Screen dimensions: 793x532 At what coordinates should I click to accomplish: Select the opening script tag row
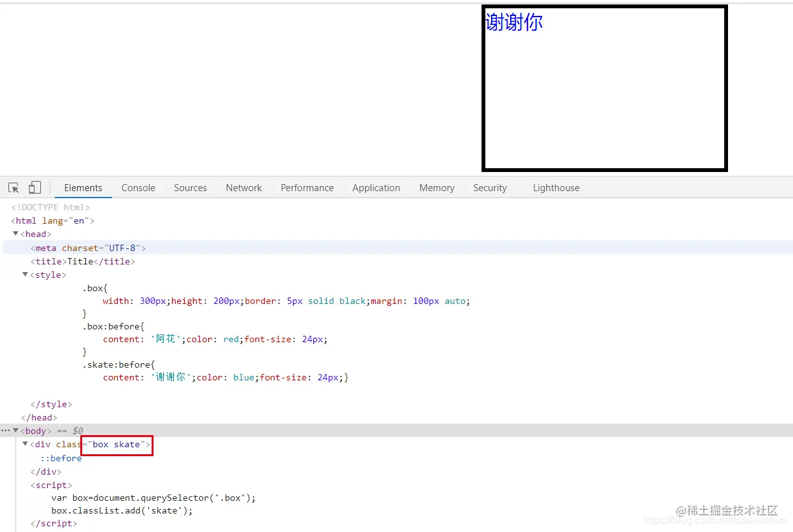[x=52, y=485]
